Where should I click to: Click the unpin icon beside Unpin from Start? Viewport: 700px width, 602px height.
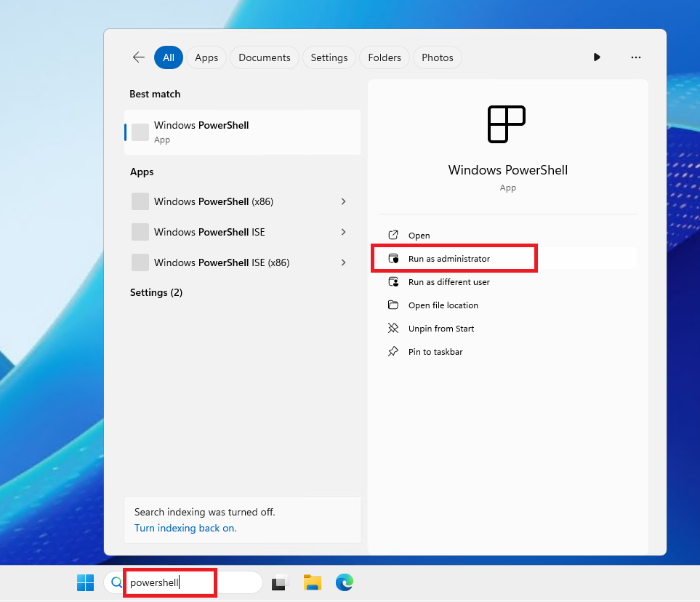[x=393, y=328]
